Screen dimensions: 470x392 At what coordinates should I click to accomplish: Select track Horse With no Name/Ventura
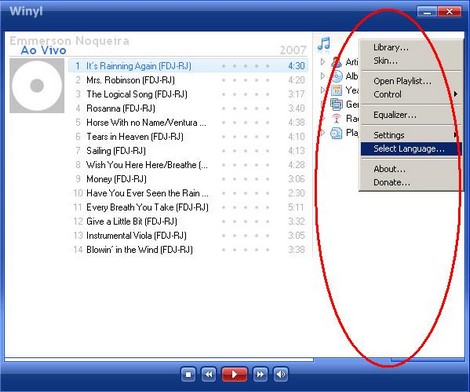tap(188, 122)
